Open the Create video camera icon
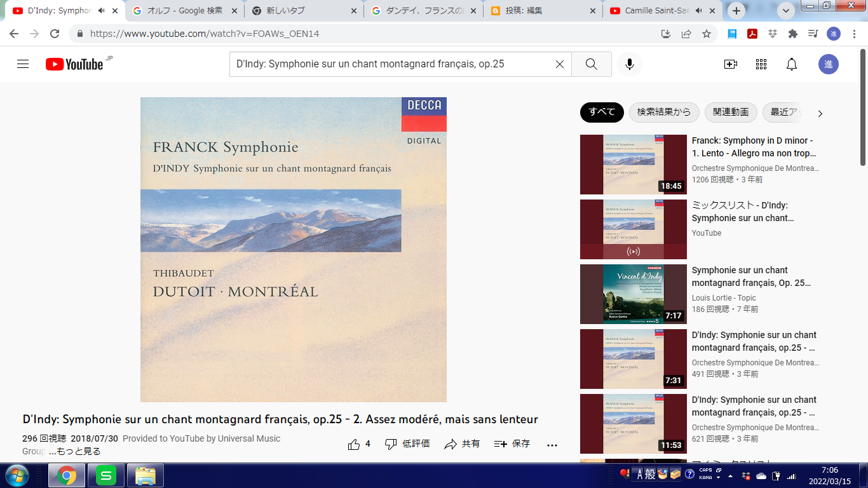Image resolution: width=868 pixels, height=488 pixels. [731, 64]
